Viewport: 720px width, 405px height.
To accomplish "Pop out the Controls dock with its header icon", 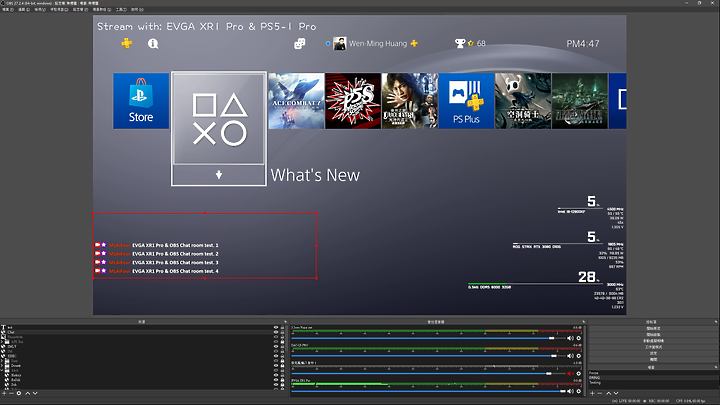I will click(716, 322).
